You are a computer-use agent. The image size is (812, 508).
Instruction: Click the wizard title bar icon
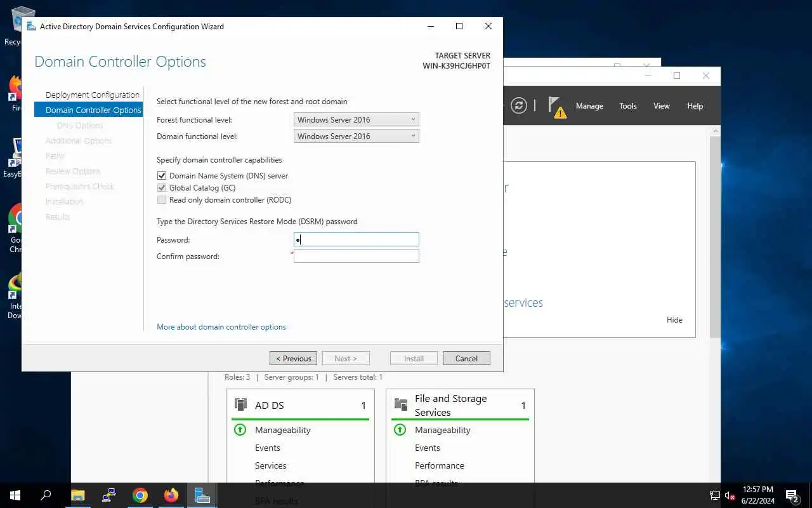coord(31,27)
